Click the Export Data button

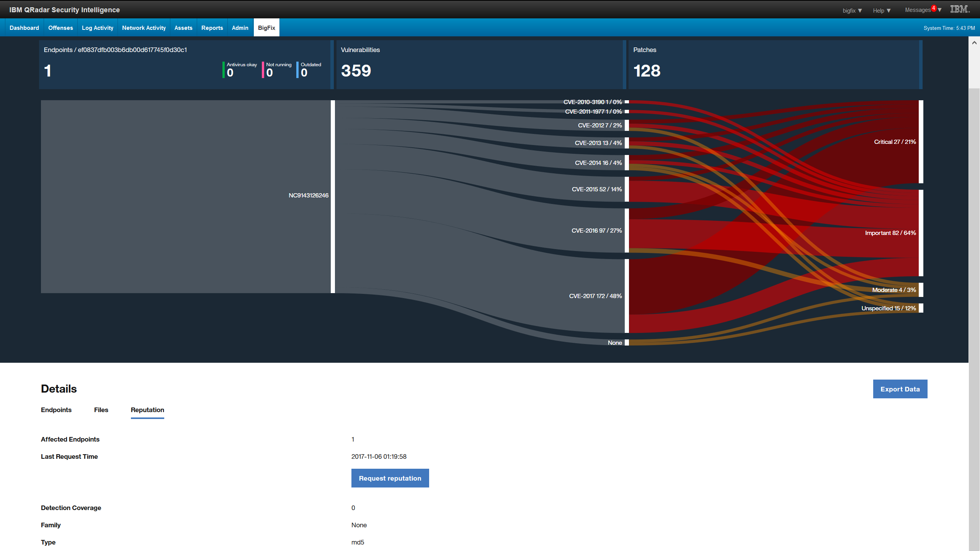point(900,389)
